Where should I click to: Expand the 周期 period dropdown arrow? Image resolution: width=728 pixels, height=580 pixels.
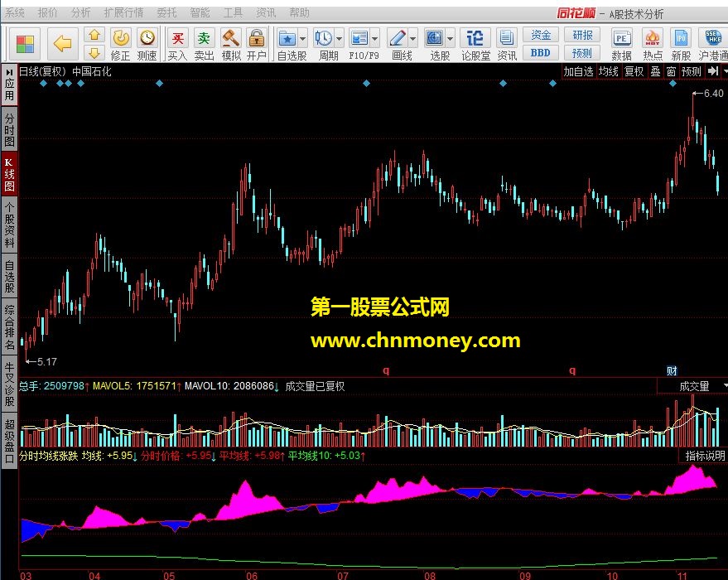pyautogui.click(x=339, y=39)
